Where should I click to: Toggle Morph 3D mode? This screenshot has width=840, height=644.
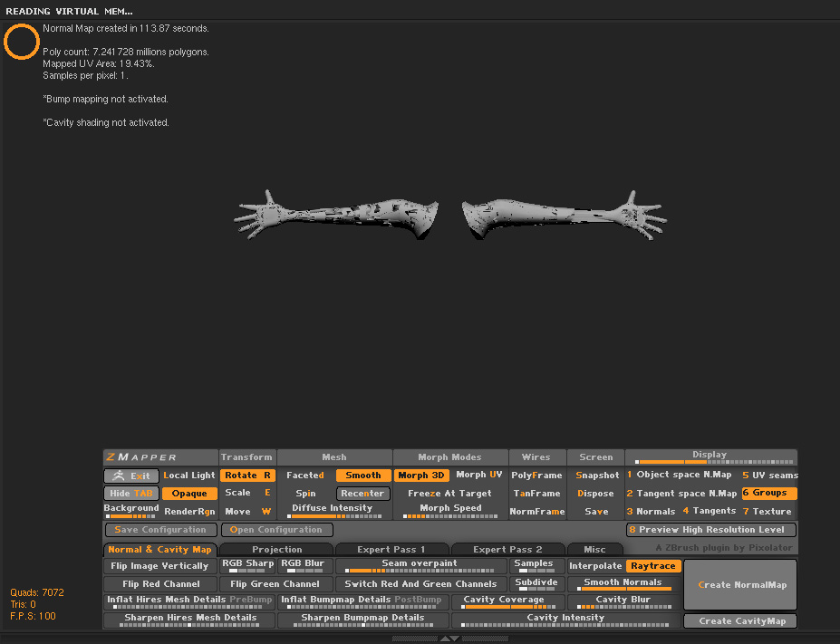click(x=421, y=475)
